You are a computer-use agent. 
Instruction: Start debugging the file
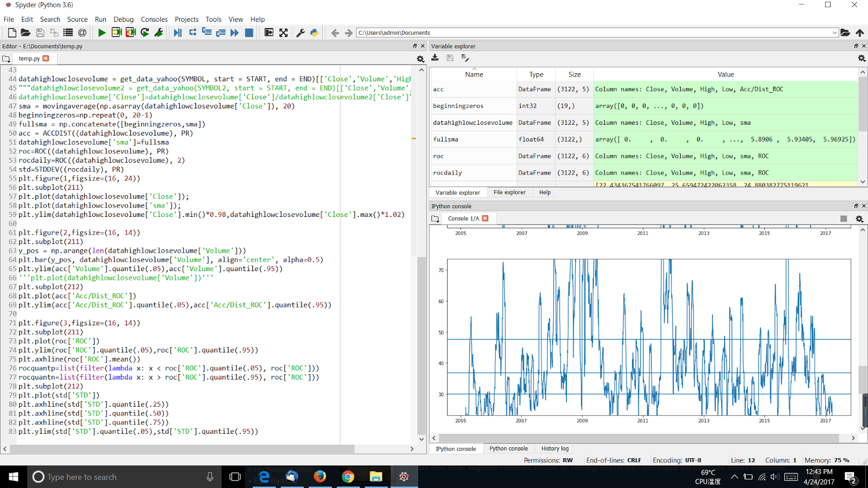point(177,33)
